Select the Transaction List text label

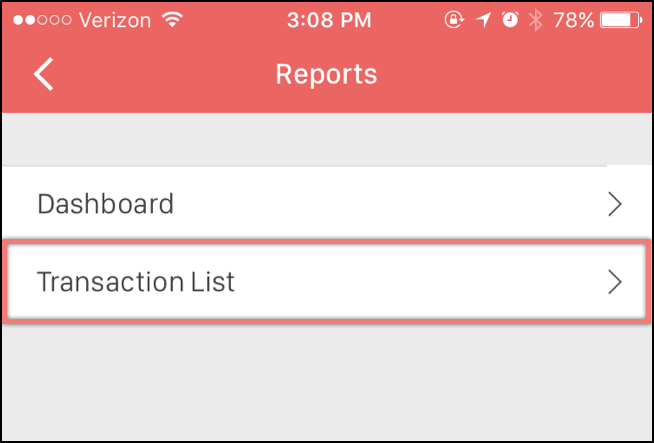click(136, 282)
